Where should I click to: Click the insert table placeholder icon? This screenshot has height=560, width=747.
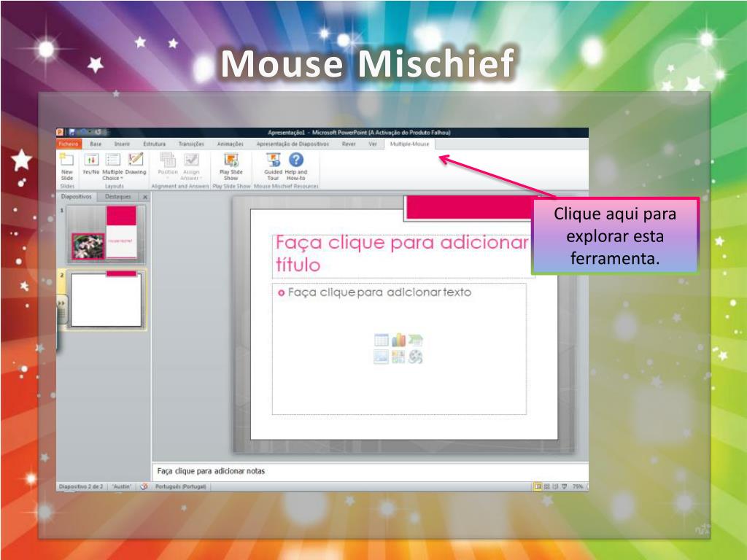382,340
